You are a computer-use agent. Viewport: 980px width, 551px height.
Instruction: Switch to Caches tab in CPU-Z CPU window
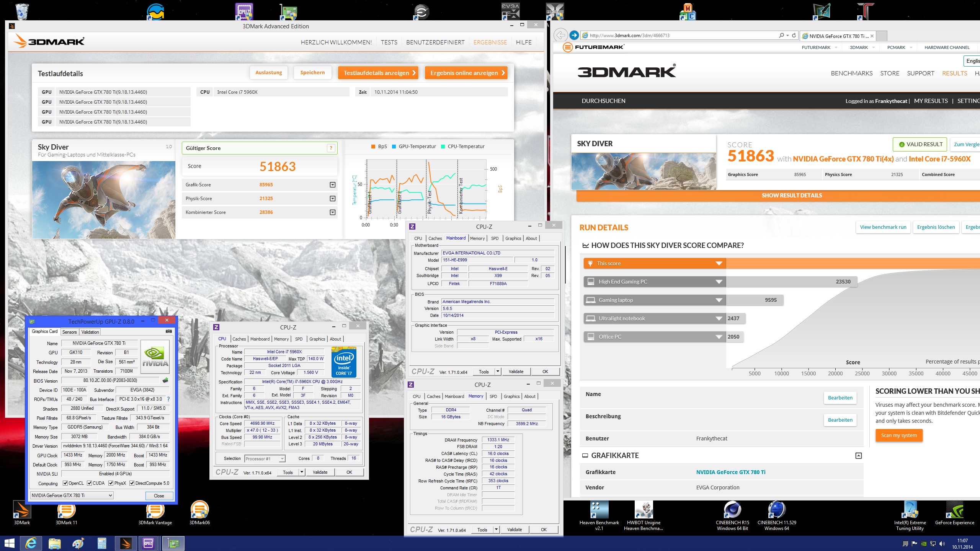(239, 339)
